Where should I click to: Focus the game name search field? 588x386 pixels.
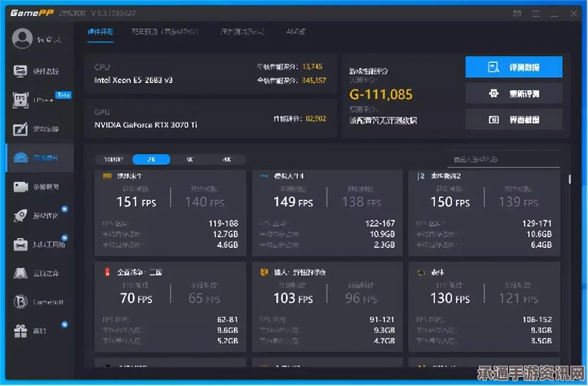click(503, 160)
